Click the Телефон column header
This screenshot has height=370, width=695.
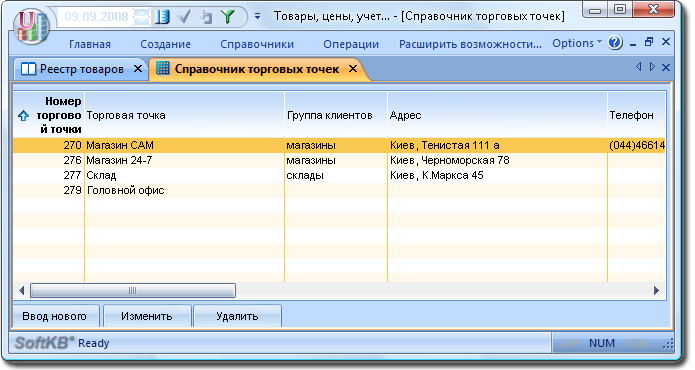click(x=636, y=115)
